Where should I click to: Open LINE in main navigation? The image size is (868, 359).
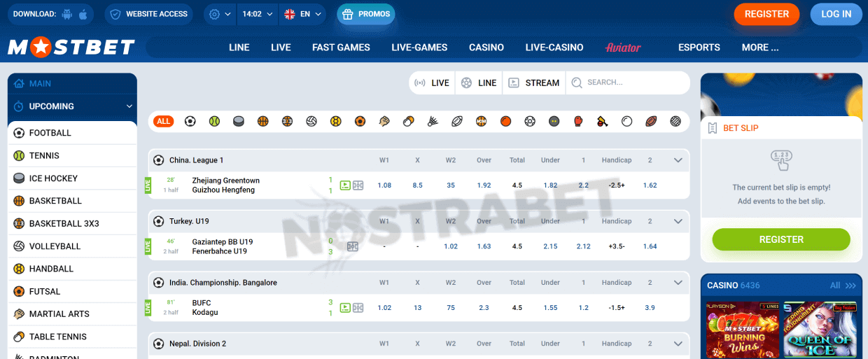click(x=239, y=48)
